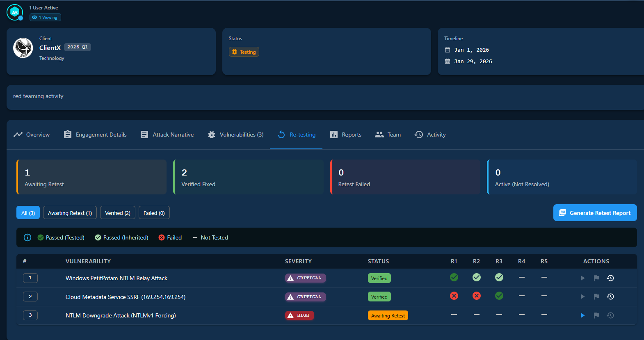Click CRITICAL severity badge on SSRF row

306,297
